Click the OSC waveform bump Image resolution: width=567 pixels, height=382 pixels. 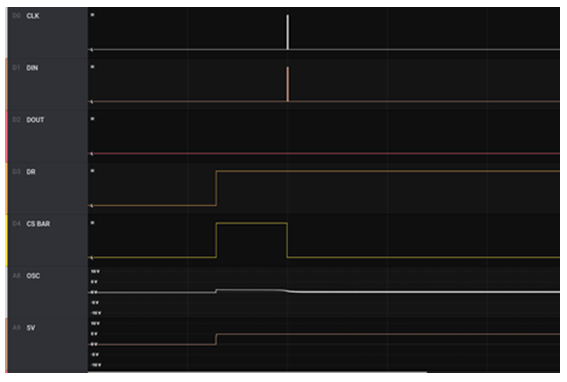point(252,290)
